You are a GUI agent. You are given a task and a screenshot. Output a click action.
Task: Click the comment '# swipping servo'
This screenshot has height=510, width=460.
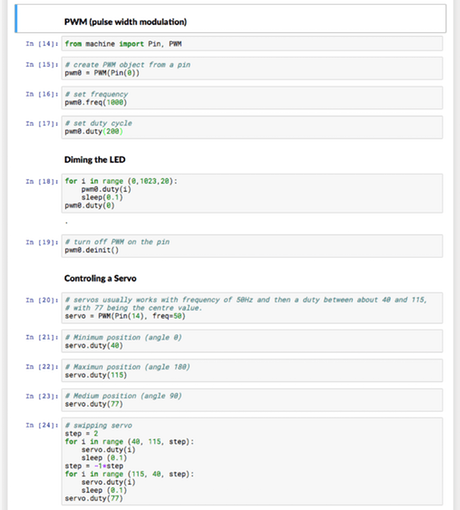(99, 425)
